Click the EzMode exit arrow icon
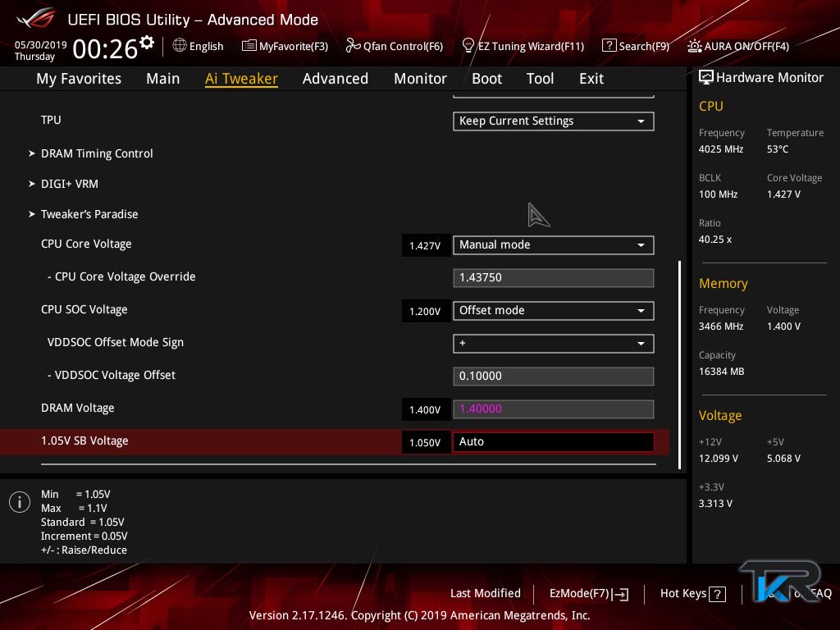Screen dimensions: 840x630 click(x=620, y=594)
